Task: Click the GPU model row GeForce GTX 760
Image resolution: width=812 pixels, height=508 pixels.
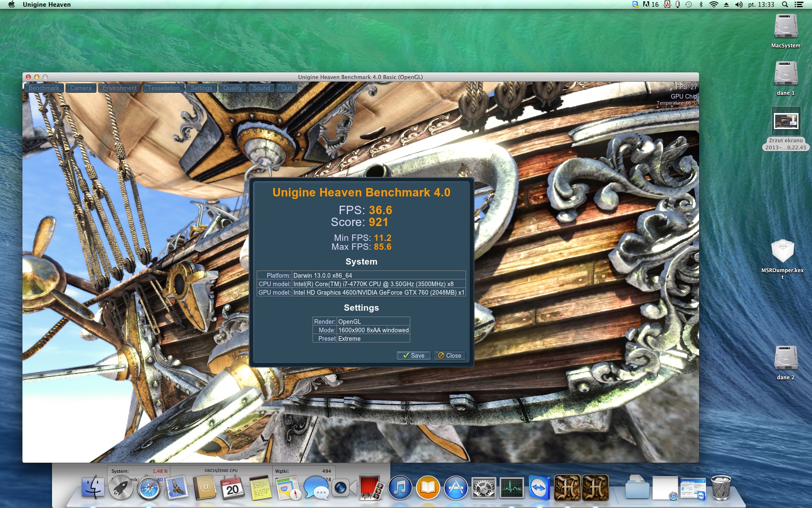Action: [x=361, y=292]
